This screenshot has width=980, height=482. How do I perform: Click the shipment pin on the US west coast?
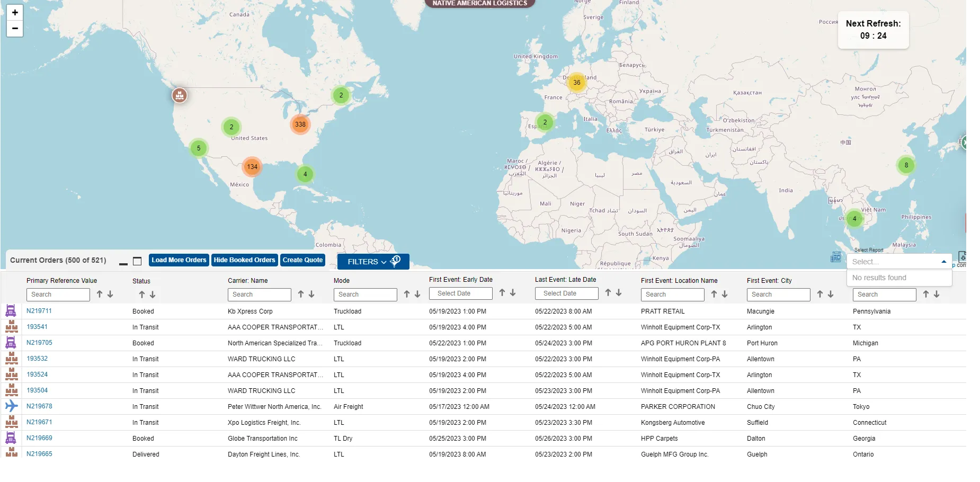coord(180,95)
